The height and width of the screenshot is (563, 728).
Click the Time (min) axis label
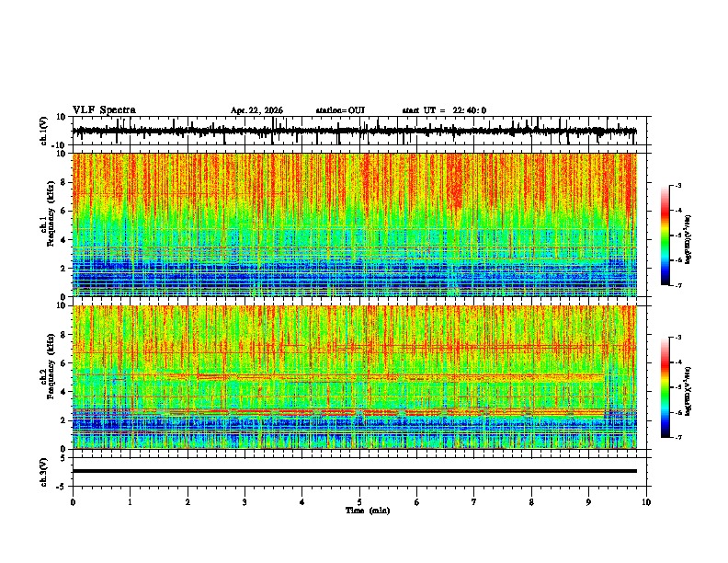coord(368,511)
